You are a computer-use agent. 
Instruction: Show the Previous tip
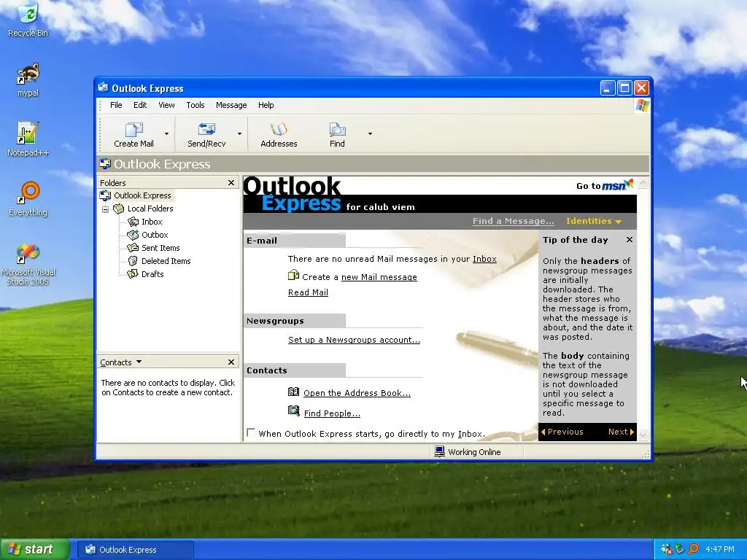point(562,432)
